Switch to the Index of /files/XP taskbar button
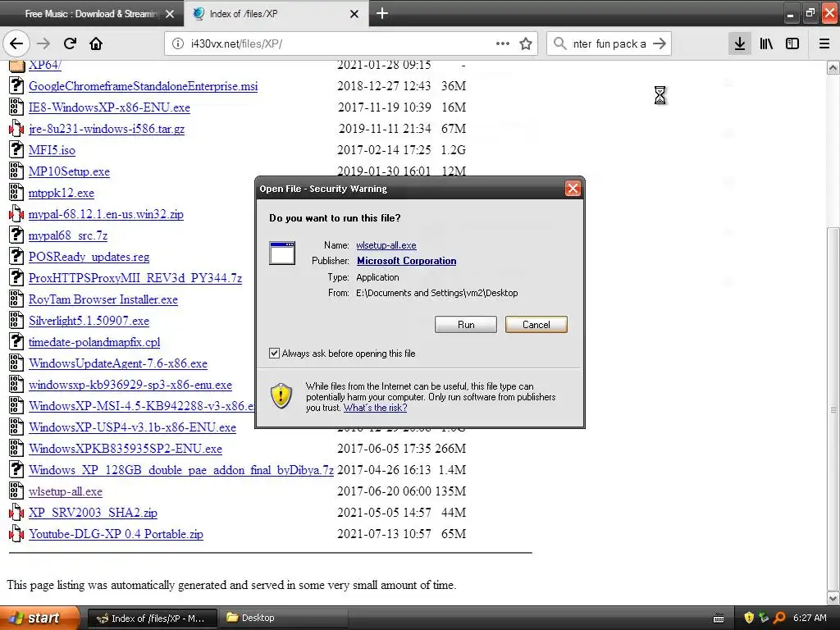Image resolution: width=840 pixels, height=630 pixels. 153,619
